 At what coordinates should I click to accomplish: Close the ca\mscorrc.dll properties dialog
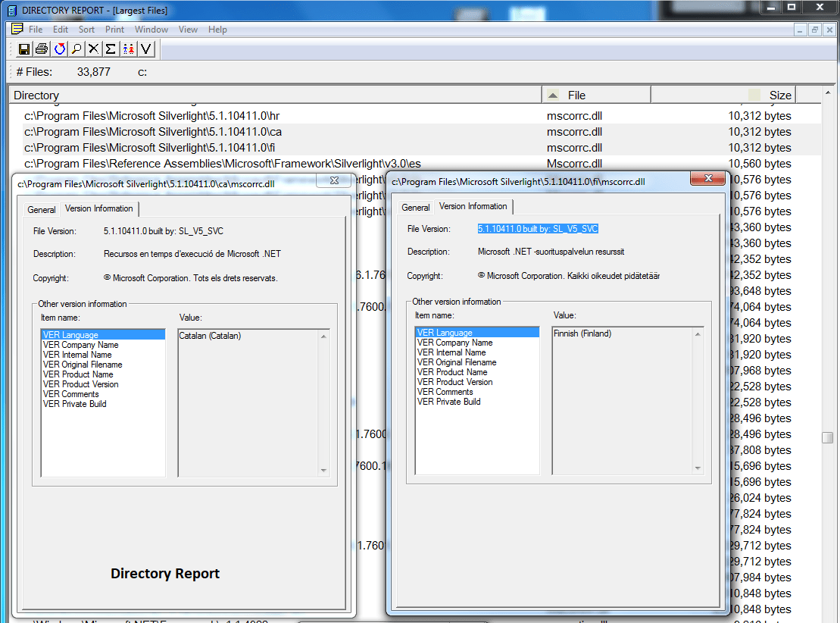334,180
